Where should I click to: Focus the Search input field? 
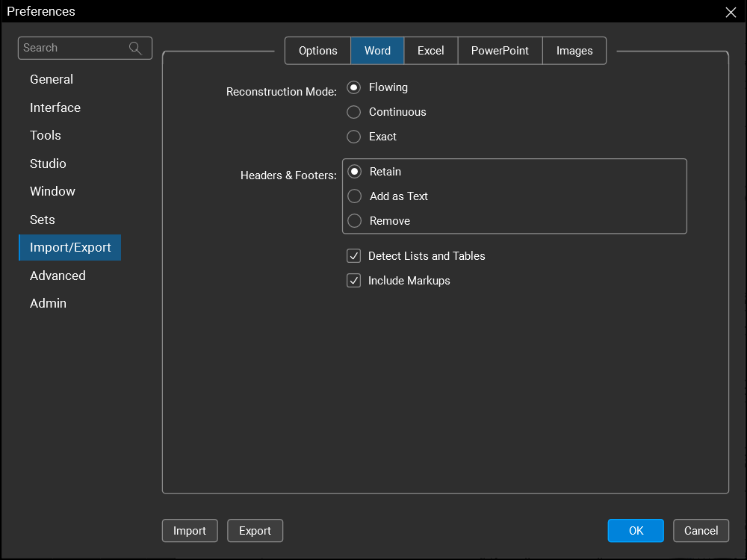tap(73, 48)
